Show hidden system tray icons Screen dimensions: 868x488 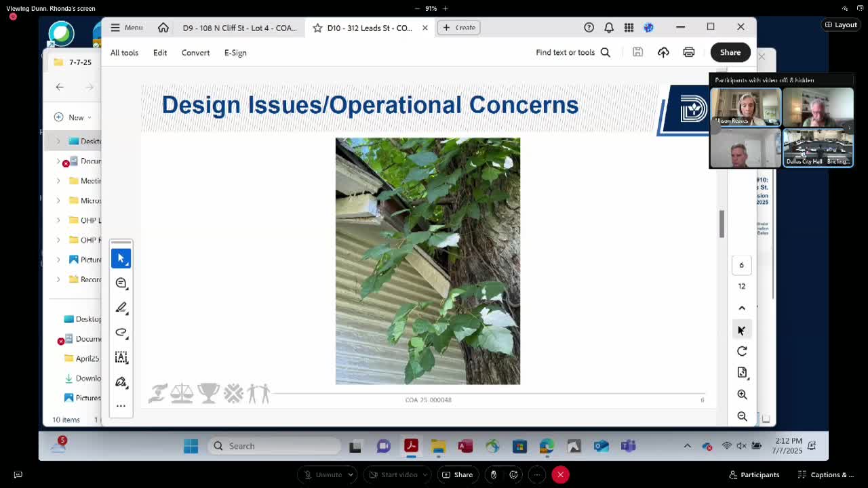(687, 446)
